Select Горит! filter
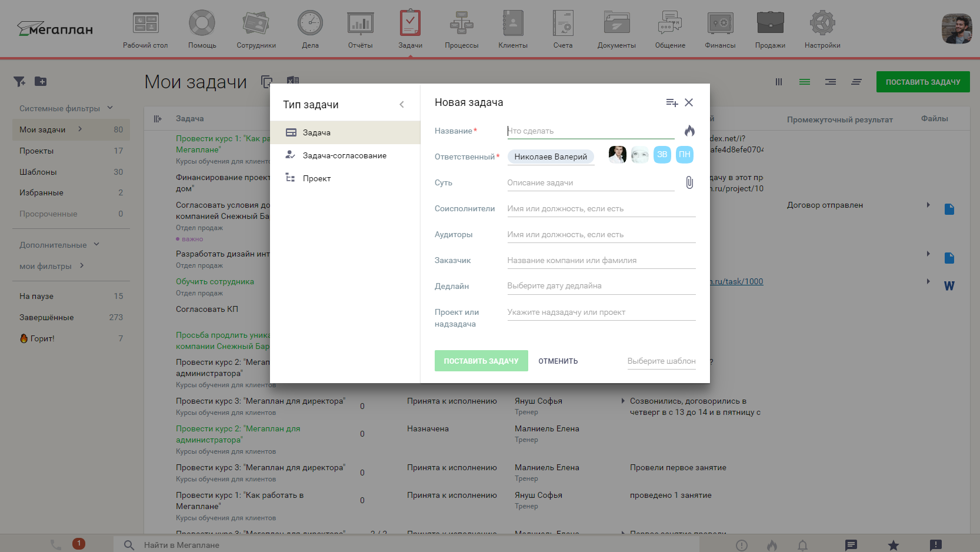Viewport: 980px width, 552px height. tap(71, 338)
